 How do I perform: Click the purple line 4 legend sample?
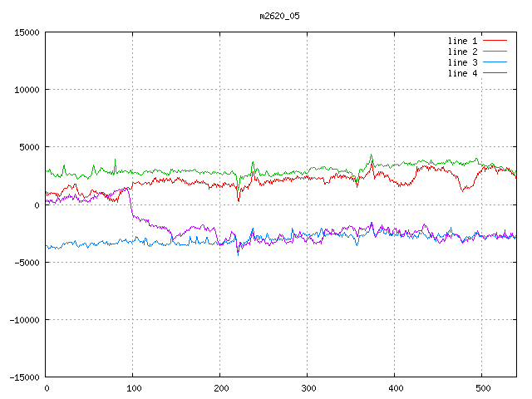click(x=495, y=73)
